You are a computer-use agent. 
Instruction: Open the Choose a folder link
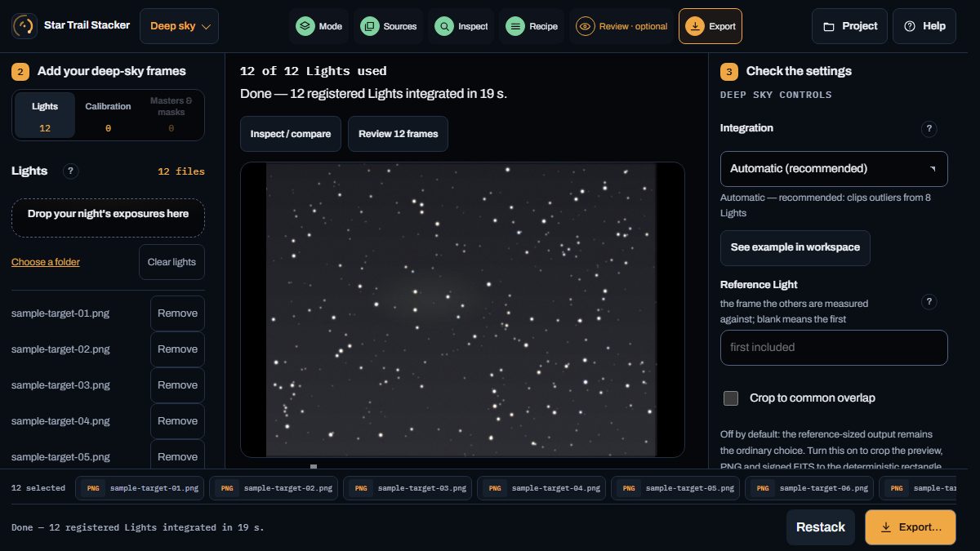tap(46, 262)
